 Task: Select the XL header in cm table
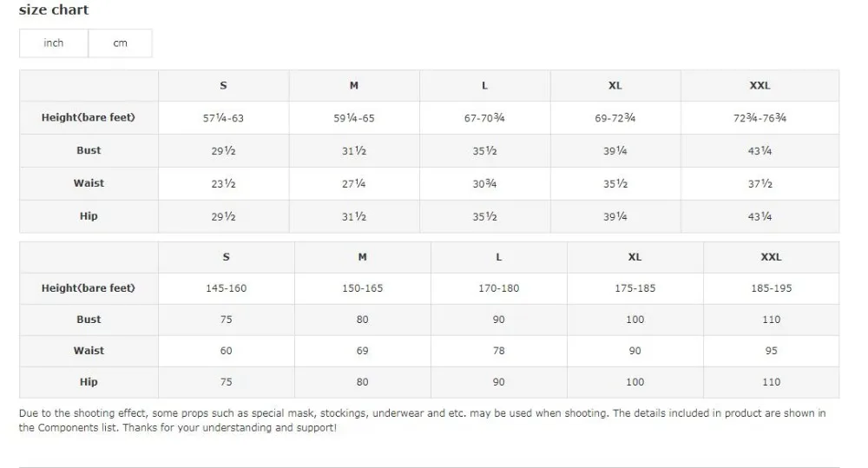tap(635, 257)
